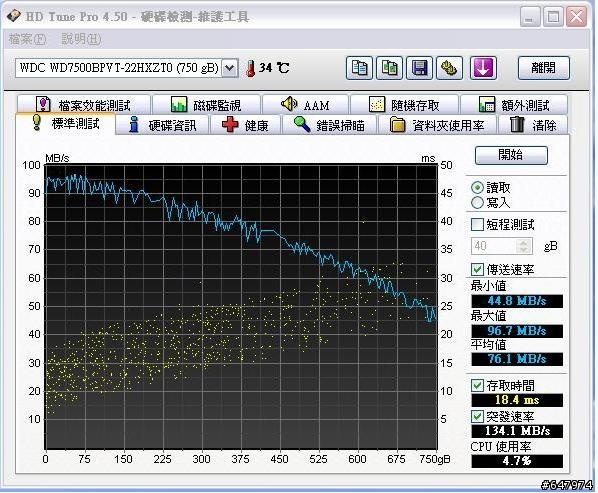Click the 96.7 MB/s maximum value
The image size is (598, 493).
click(x=517, y=331)
